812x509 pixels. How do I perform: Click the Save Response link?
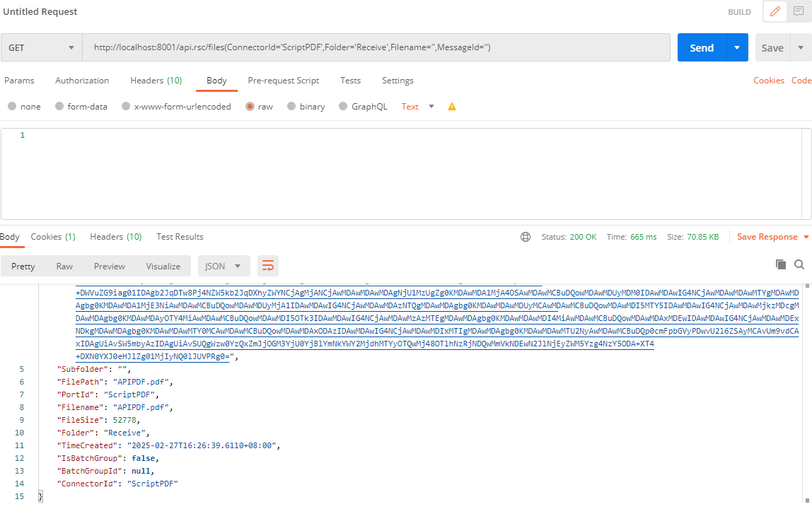[767, 237]
